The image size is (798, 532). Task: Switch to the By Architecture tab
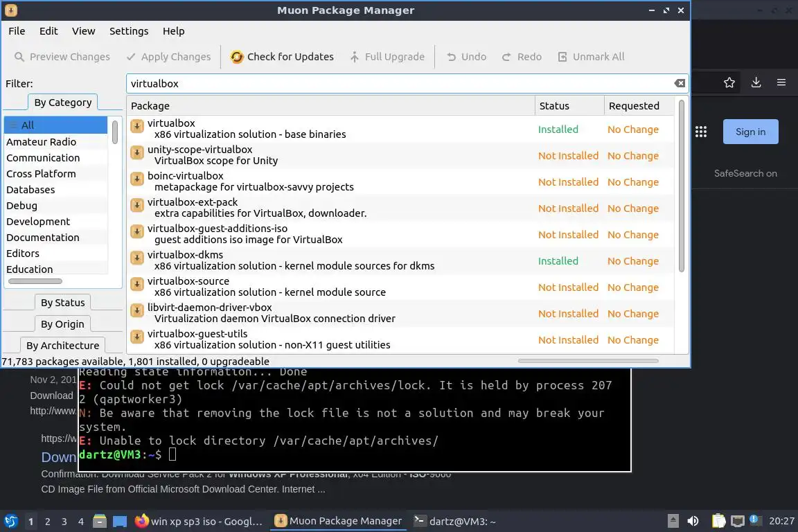(x=62, y=345)
